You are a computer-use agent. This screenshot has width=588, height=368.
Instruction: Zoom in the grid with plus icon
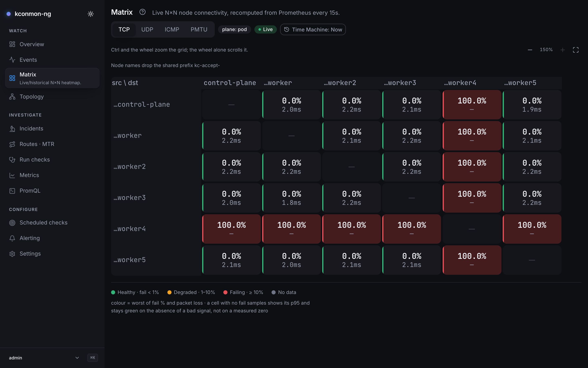point(562,50)
